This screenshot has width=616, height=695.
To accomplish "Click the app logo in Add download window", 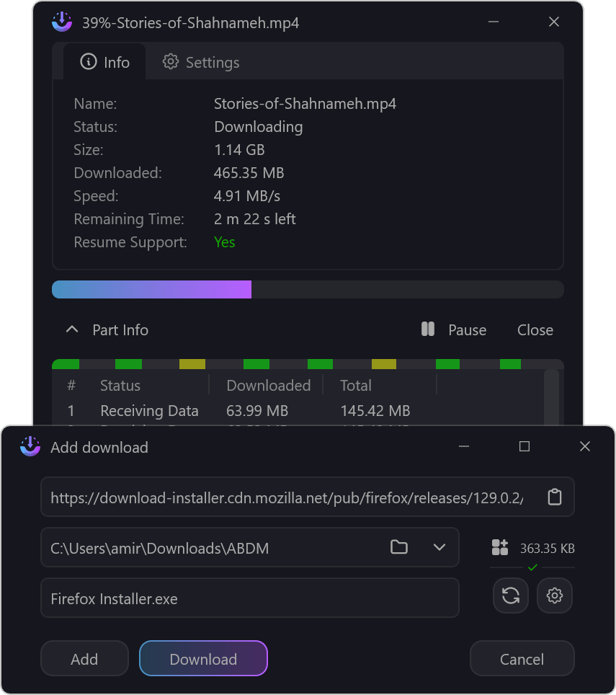I will coord(30,447).
